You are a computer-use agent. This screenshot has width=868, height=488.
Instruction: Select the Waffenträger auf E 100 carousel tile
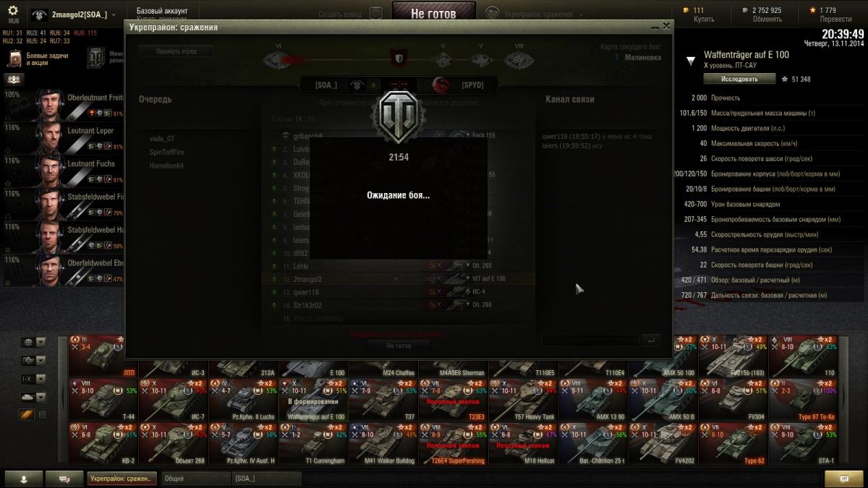click(314, 400)
